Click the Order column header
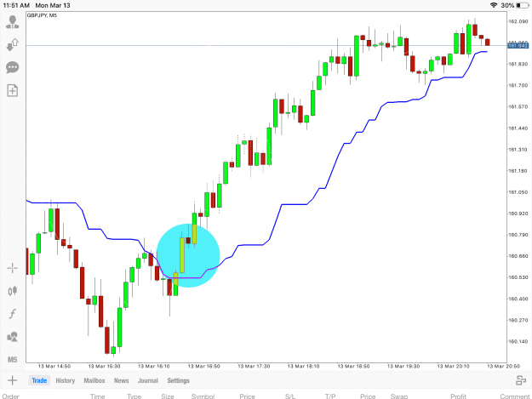The image size is (532, 399). click(10, 396)
